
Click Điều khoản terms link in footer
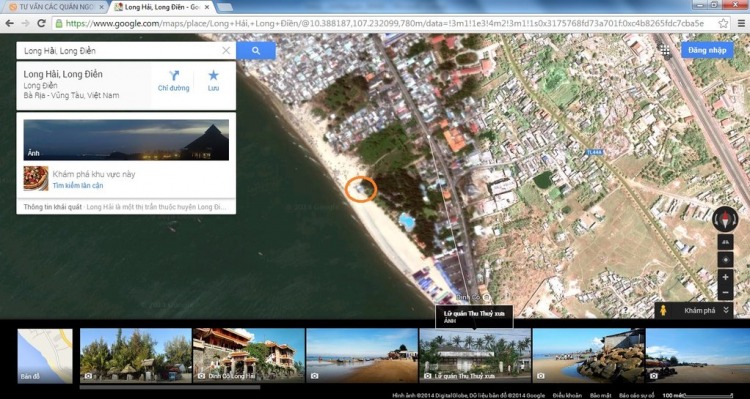tap(567, 395)
